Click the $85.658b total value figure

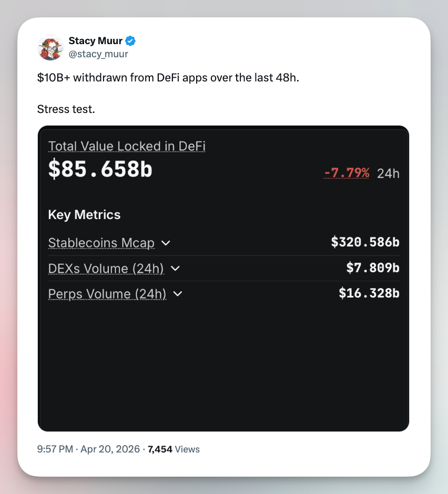pos(100,169)
